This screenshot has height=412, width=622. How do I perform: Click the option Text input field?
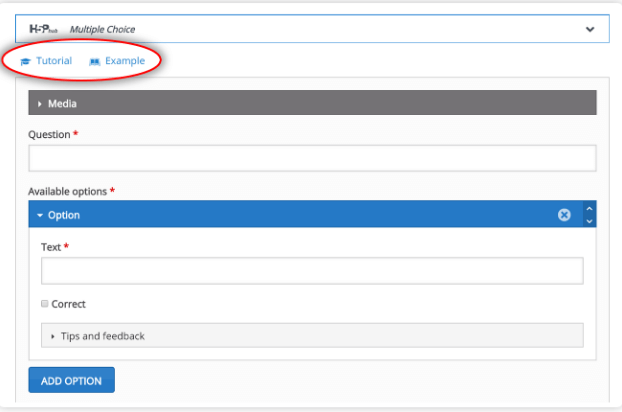click(x=312, y=271)
